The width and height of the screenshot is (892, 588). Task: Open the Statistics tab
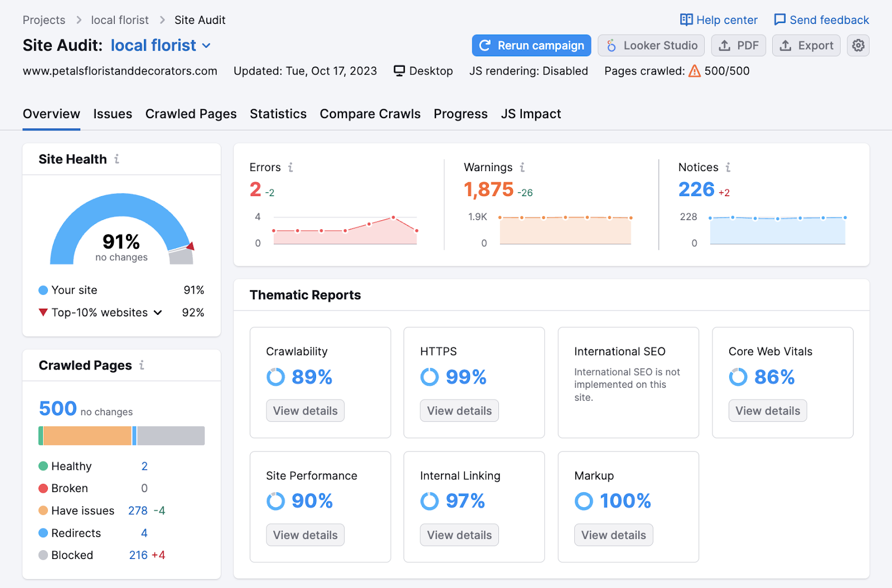point(278,114)
